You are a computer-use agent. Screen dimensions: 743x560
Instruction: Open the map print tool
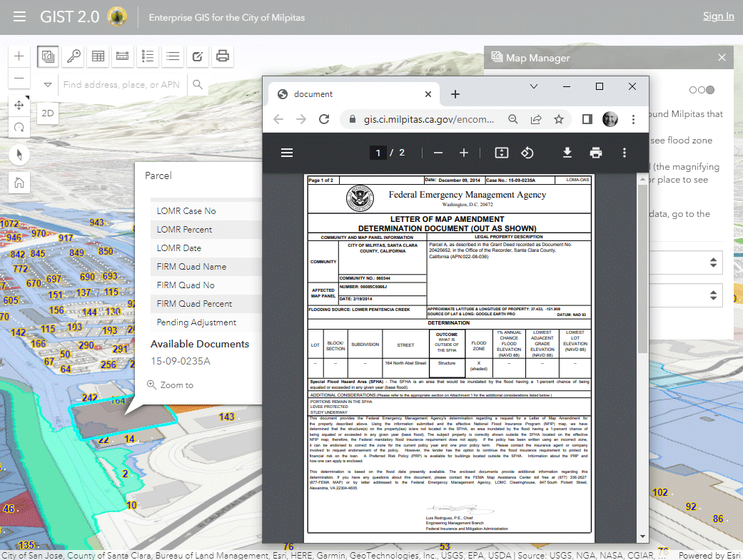click(222, 56)
